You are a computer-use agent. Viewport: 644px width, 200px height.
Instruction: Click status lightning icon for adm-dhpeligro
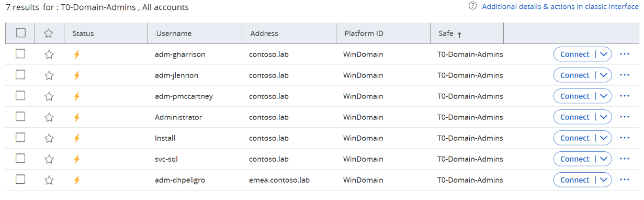[76, 180]
